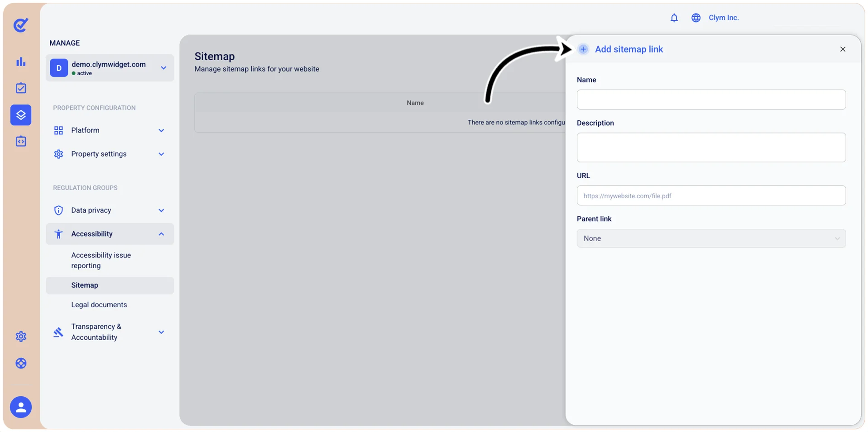This screenshot has width=868, height=432.
Task: Click the Transparency & Accountability label
Action: tap(96, 332)
